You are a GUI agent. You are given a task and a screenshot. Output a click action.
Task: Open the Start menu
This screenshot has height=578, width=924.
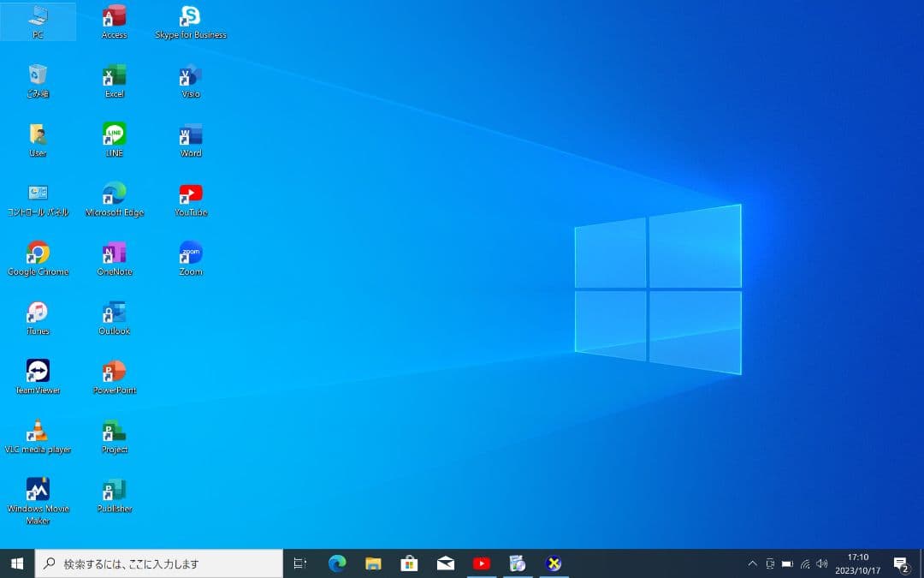point(15,563)
